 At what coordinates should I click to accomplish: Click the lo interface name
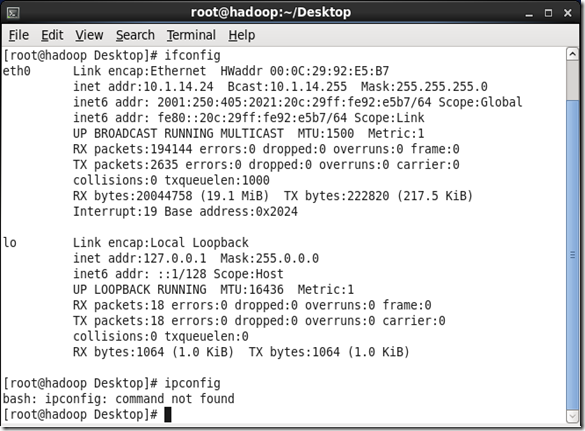click(10, 243)
